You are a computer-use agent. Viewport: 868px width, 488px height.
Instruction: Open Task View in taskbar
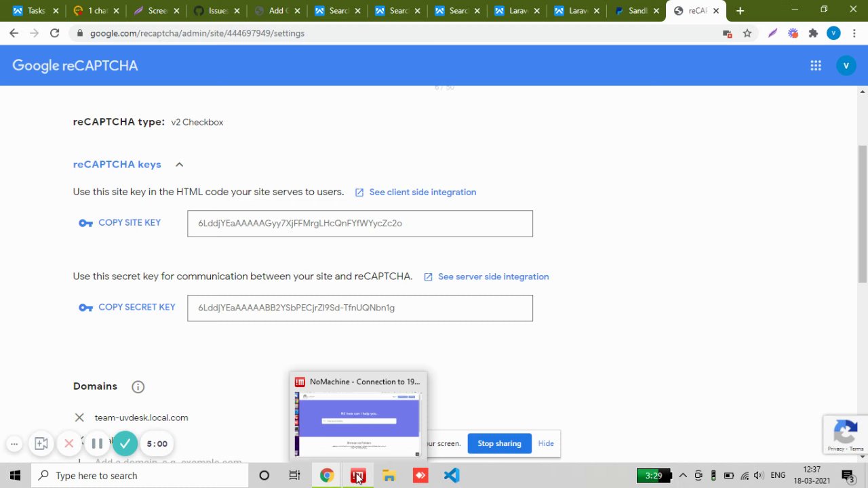(x=294, y=476)
